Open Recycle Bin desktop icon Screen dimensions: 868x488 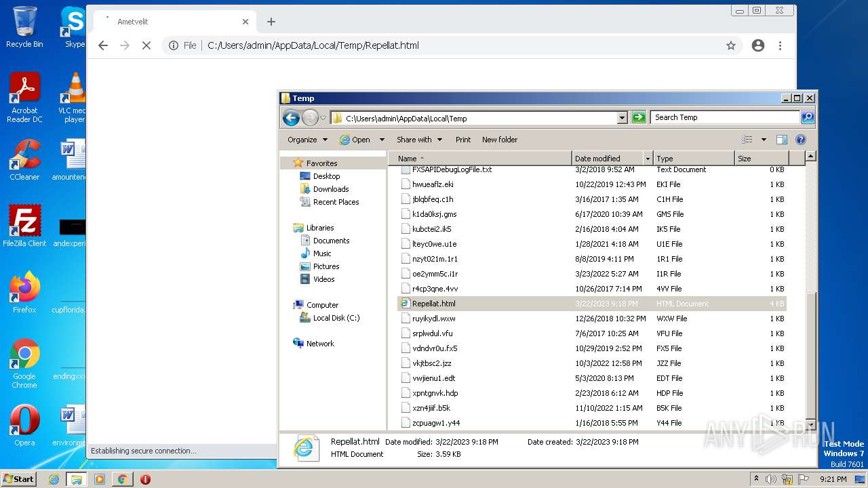(24, 27)
